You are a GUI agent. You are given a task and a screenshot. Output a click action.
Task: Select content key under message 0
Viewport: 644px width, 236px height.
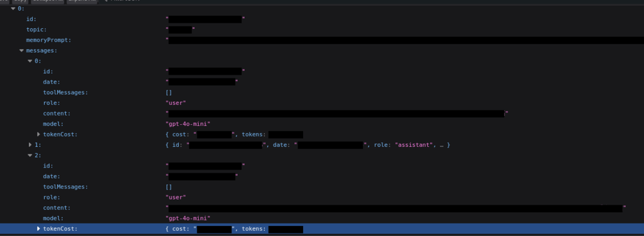click(57, 114)
